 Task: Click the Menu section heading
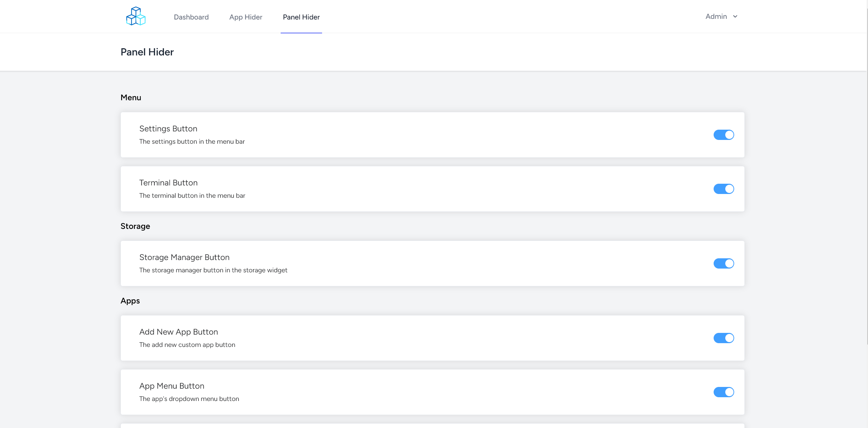tap(131, 98)
